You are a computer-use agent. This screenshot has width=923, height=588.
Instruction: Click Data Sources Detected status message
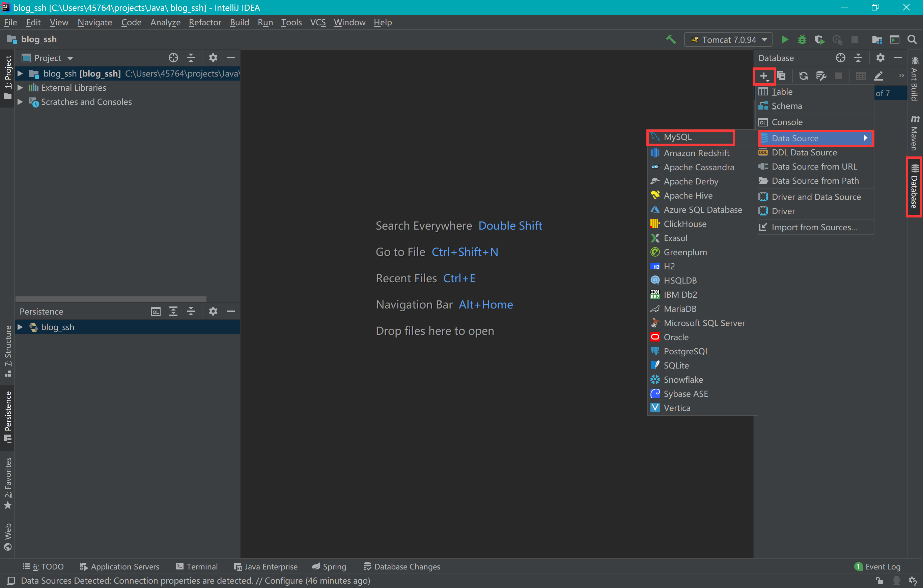tap(195, 581)
